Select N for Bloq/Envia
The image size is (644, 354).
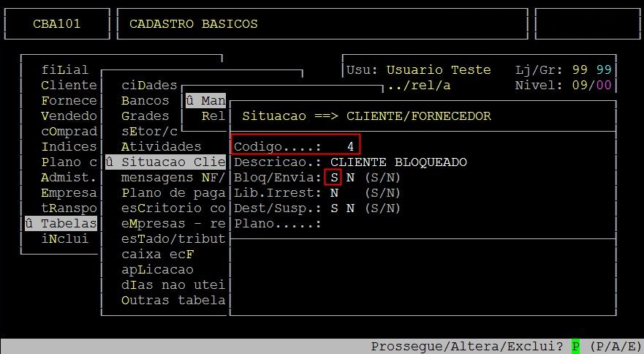click(350, 178)
